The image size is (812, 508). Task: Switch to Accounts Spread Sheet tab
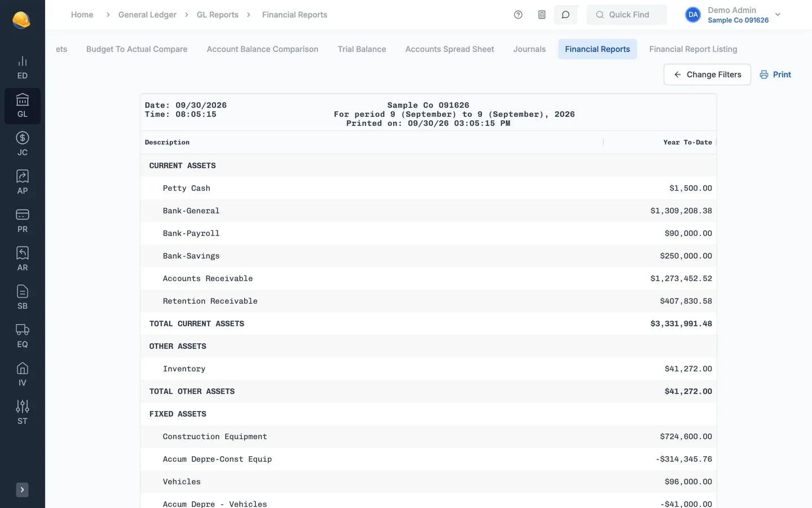(449, 49)
